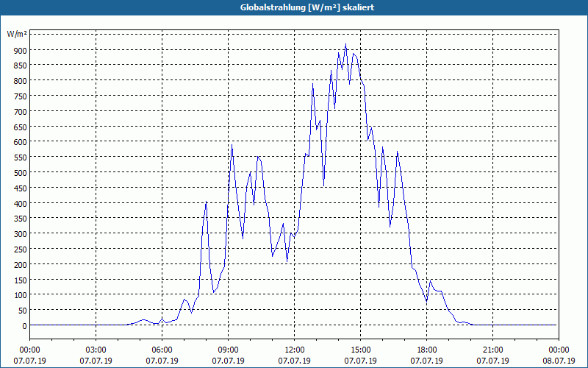Select the 06:00 time axis label
This screenshot has height=368, width=588.
162,350
